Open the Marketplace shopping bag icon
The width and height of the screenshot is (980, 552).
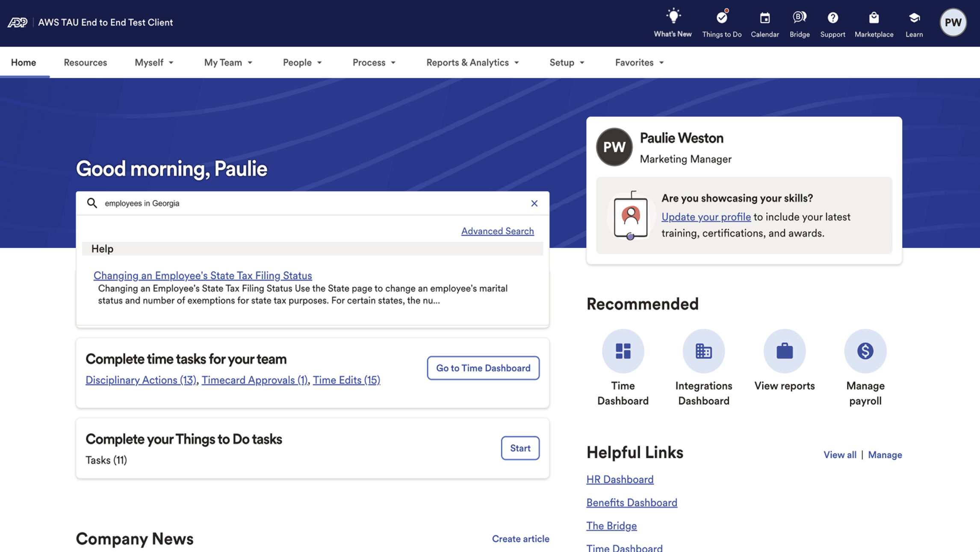tap(874, 18)
